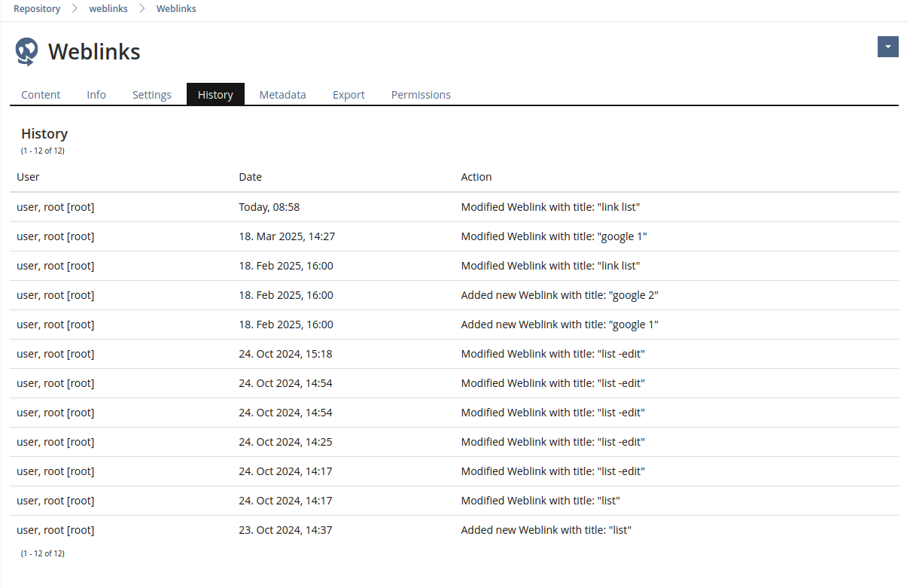The width and height of the screenshot is (907, 588).
Task: Click the Weblinks globe icon beside title
Action: (27, 51)
